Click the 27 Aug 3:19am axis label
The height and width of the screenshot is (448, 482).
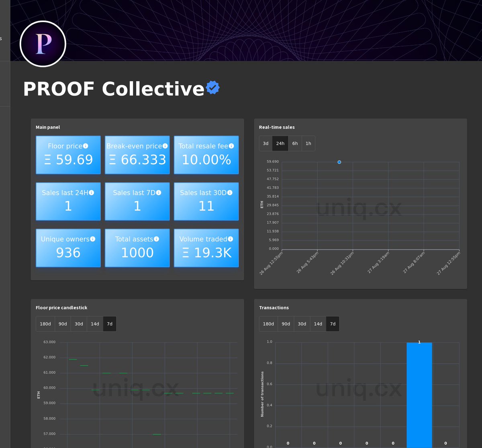tap(378, 263)
